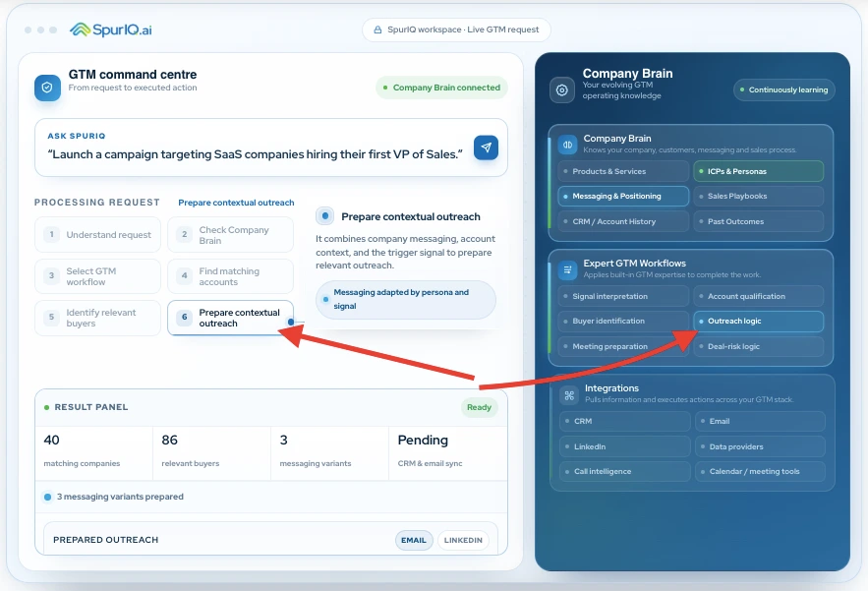
Task: Select Past Outcomes chip
Action: coord(758,221)
